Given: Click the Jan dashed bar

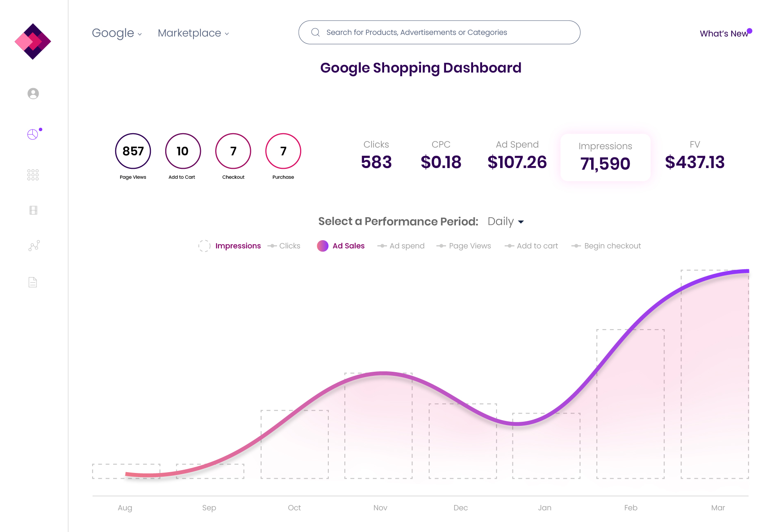Looking at the screenshot, I should (546, 446).
